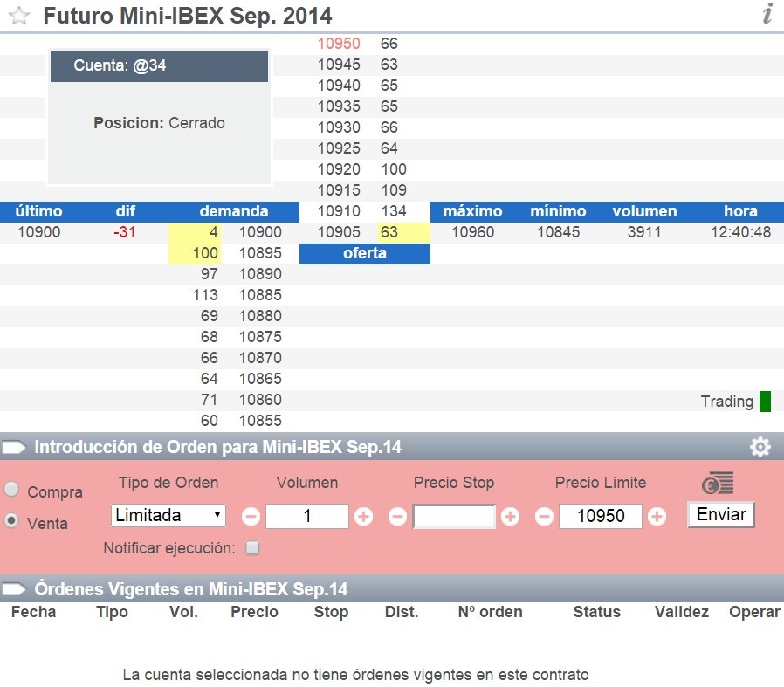Click offer price 10935

[339, 106]
